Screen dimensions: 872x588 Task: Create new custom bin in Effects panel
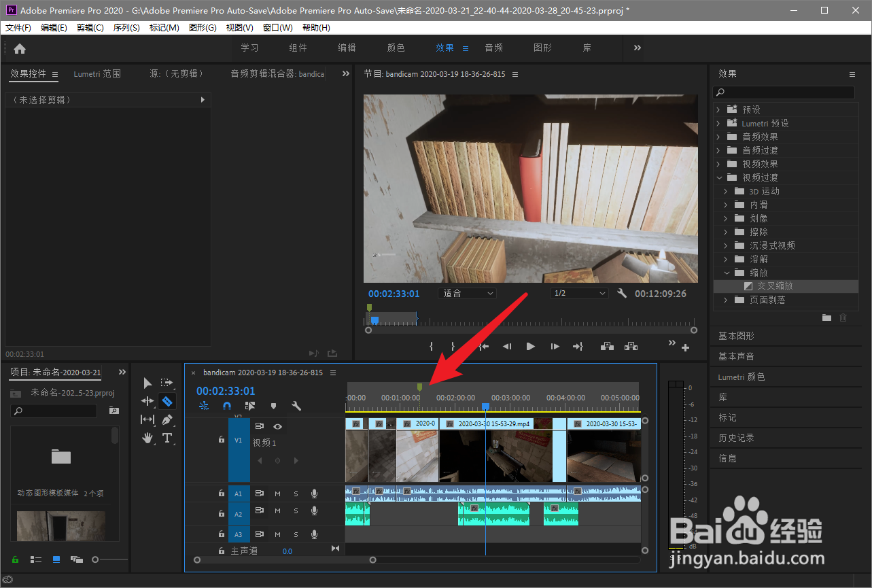point(826,317)
